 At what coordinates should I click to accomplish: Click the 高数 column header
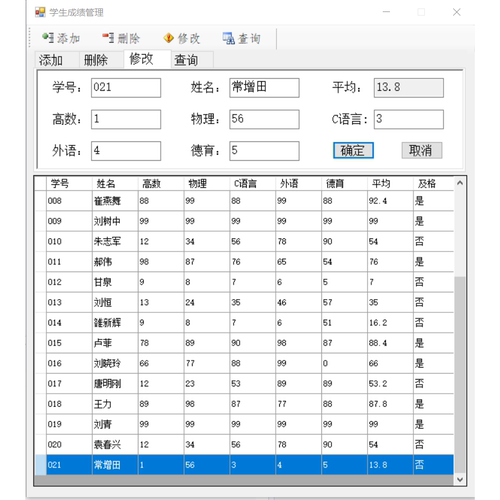(161, 183)
